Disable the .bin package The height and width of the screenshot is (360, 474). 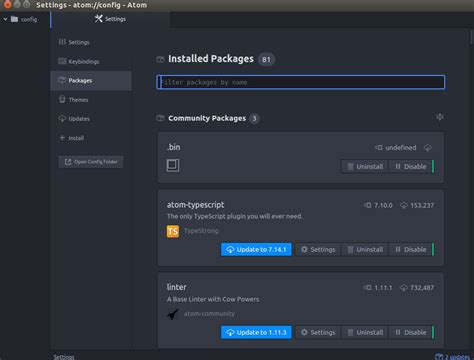pos(411,166)
